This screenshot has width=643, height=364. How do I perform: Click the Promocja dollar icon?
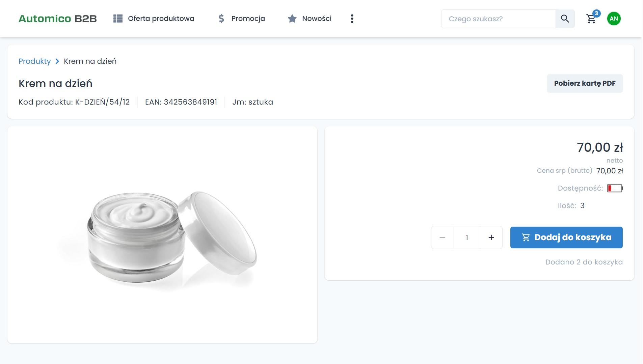coord(221,19)
